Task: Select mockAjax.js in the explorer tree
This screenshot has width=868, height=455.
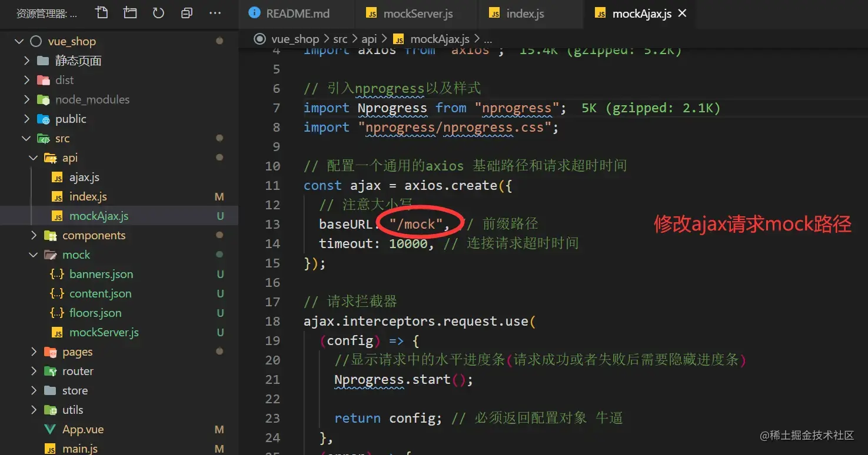Action: click(99, 216)
